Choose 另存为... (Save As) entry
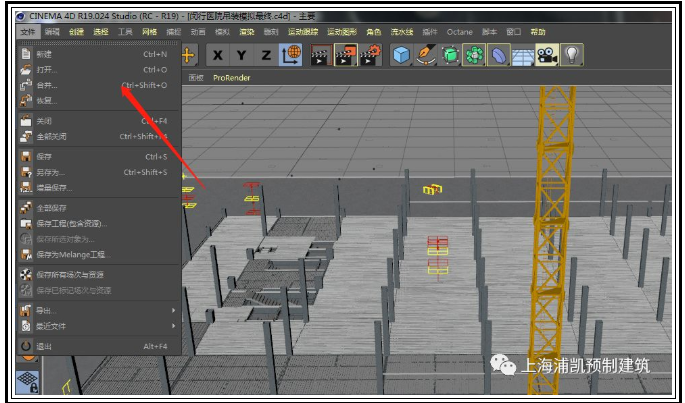The image size is (685, 403). pyautogui.click(x=99, y=172)
